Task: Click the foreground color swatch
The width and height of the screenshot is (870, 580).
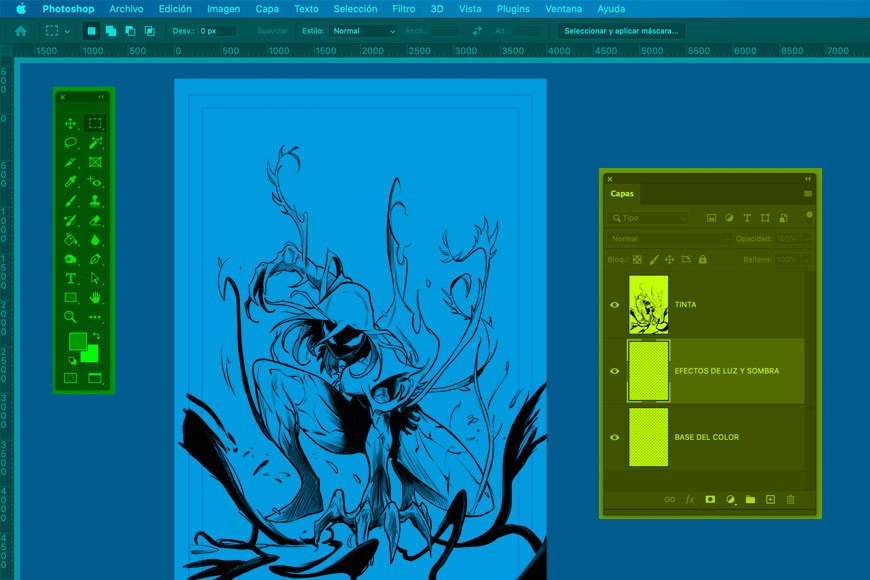Action: coord(77,341)
